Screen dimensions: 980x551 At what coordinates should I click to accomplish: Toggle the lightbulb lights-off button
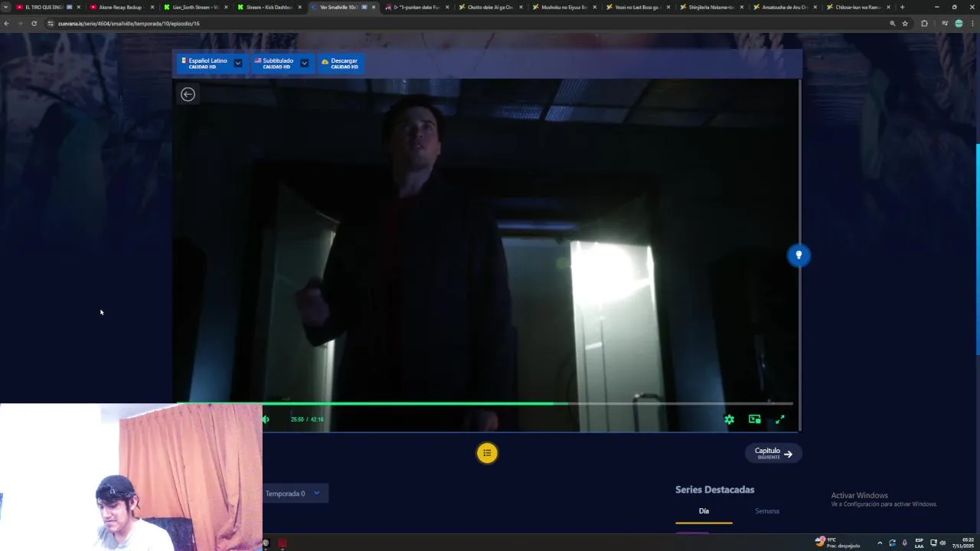[x=799, y=255]
